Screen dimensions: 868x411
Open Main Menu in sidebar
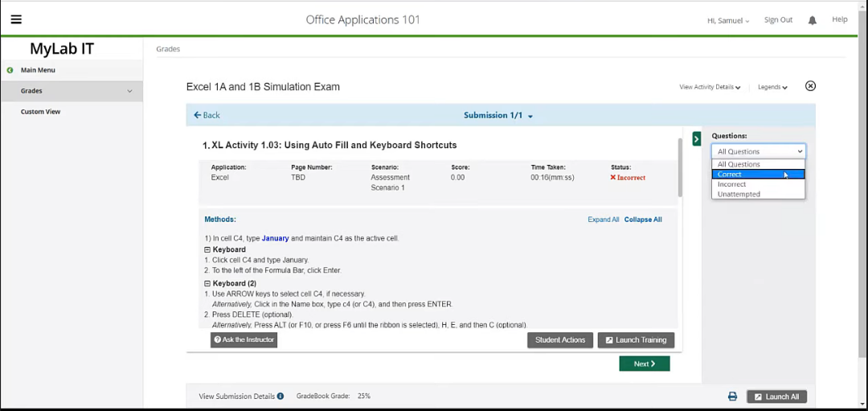point(38,70)
